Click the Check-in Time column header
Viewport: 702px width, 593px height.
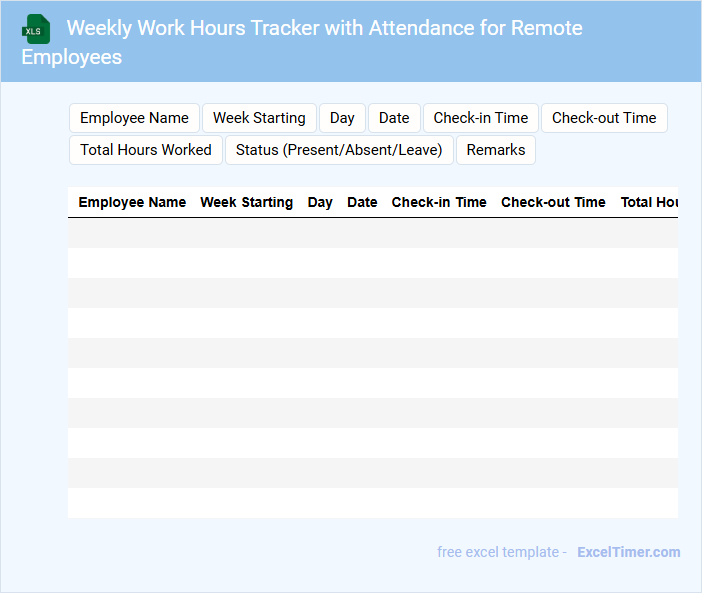pyautogui.click(x=439, y=202)
